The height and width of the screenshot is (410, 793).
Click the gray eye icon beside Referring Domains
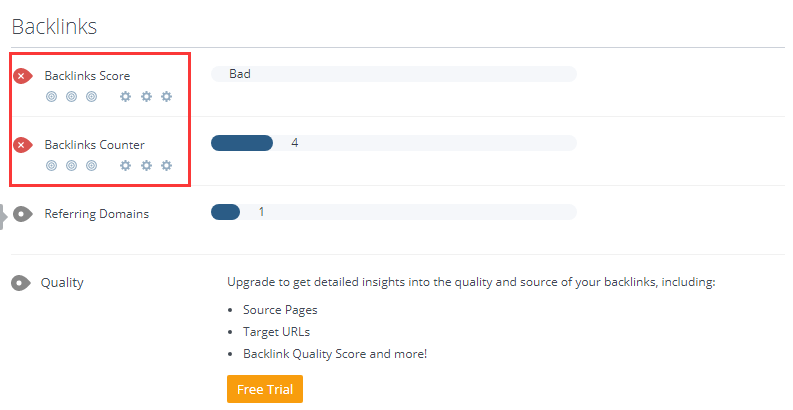(22, 214)
